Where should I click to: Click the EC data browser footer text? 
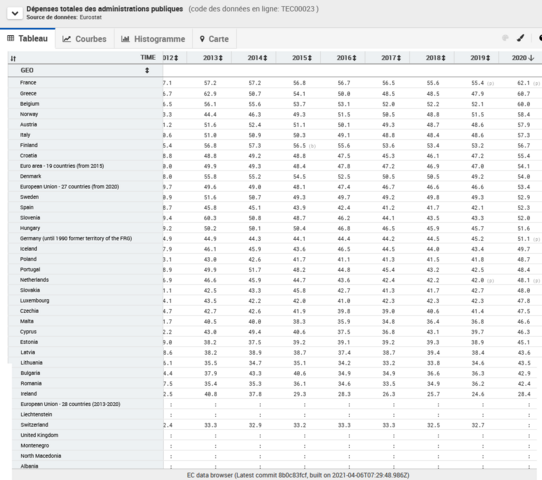(x=298, y=475)
